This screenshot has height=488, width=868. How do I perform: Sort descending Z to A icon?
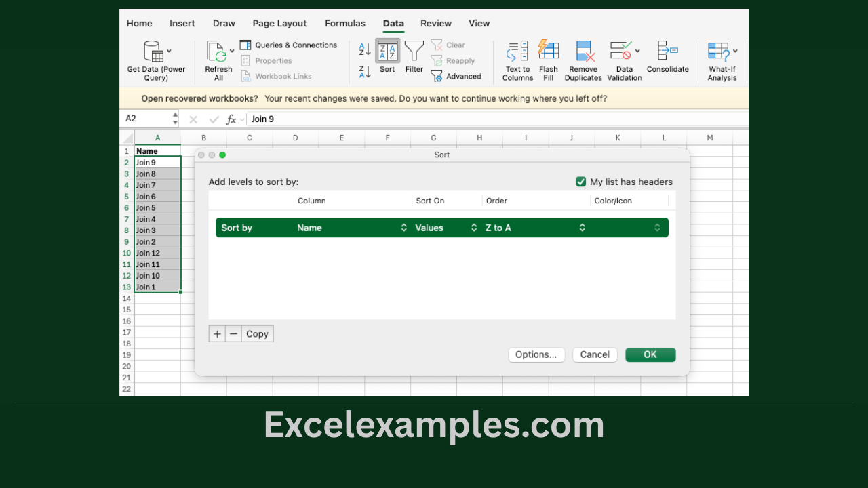tap(365, 71)
